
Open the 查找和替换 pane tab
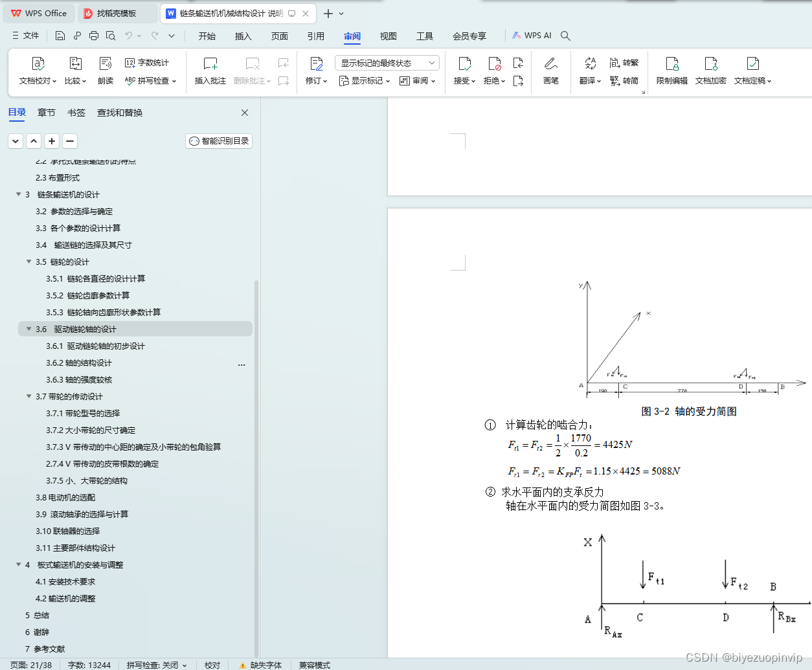[x=120, y=113]
